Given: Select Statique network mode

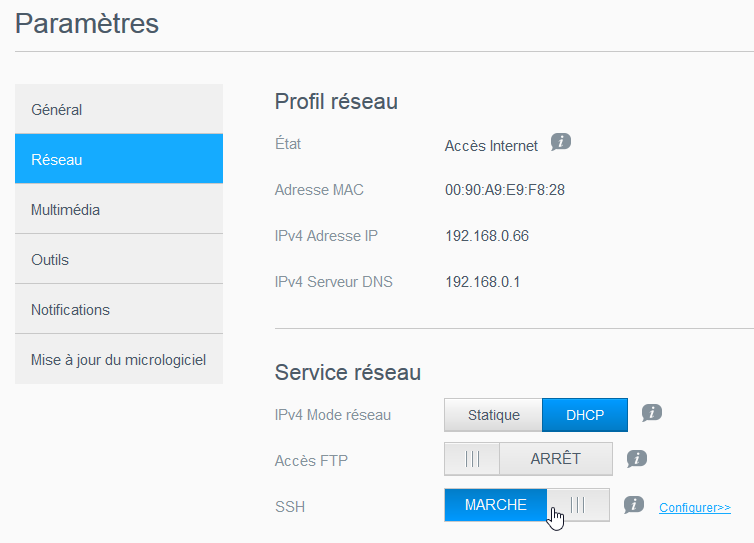Looking at the screenshot, I should 493,415.
